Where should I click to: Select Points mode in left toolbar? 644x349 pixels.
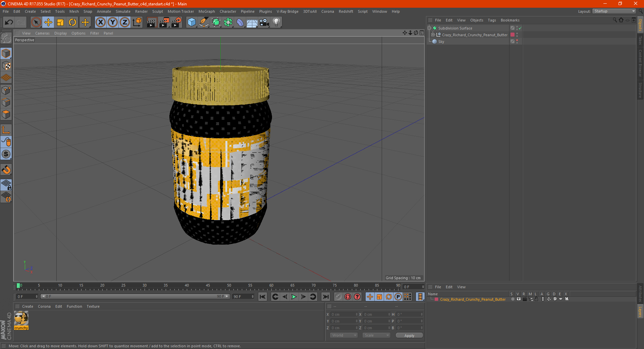(6, 90)
